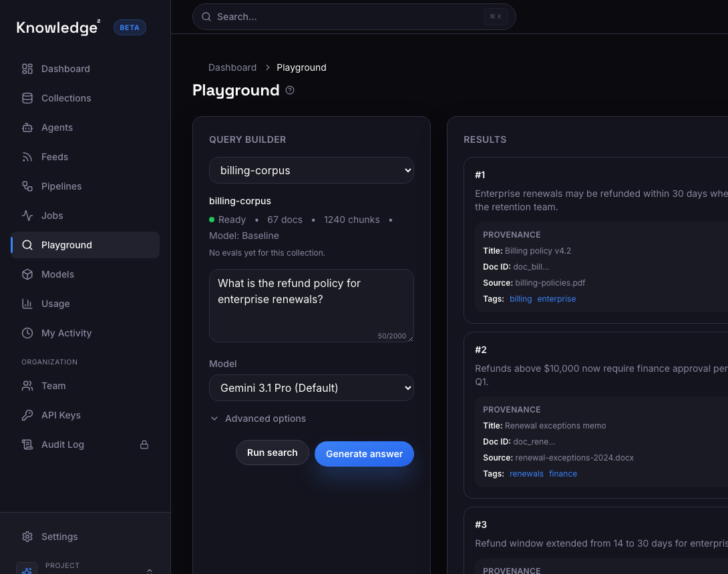Click the Jobs activity icon
Screen dimensions: 728x574
(27, 216)
